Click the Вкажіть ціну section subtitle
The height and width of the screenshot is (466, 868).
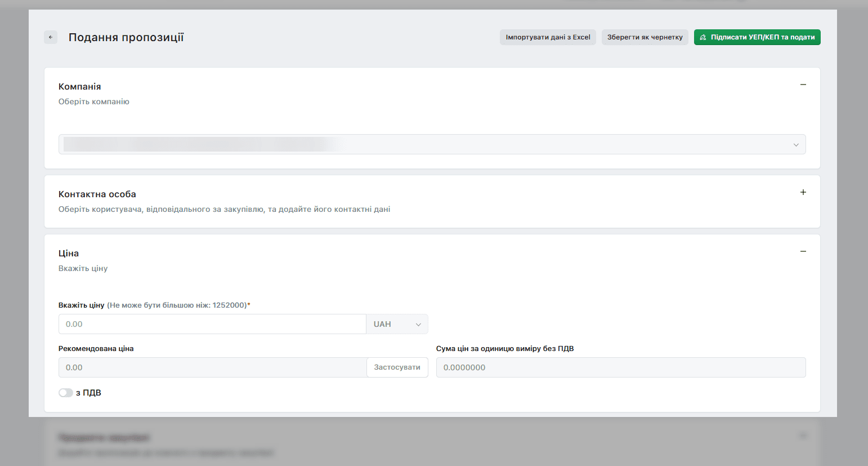tap(83, 268)
